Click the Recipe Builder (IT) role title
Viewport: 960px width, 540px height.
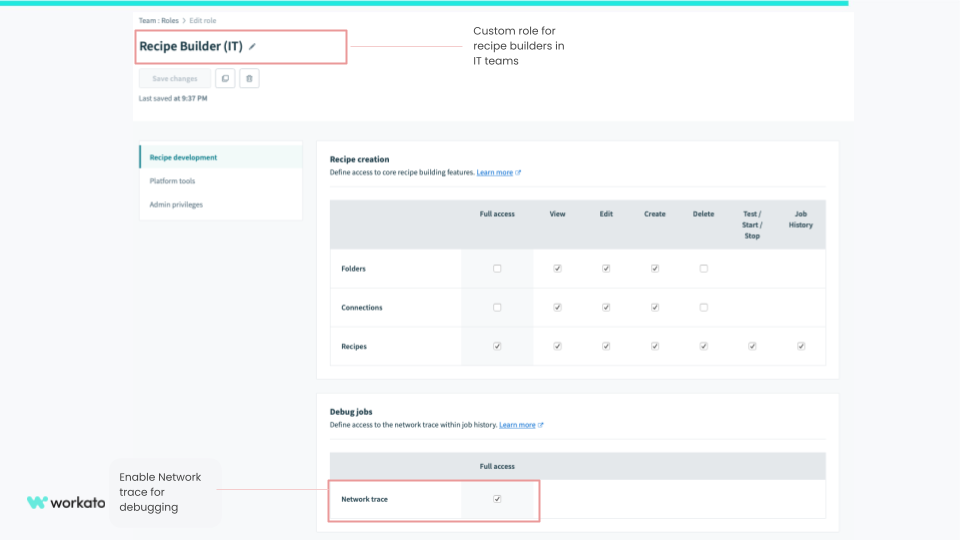(x=191, y=47)
